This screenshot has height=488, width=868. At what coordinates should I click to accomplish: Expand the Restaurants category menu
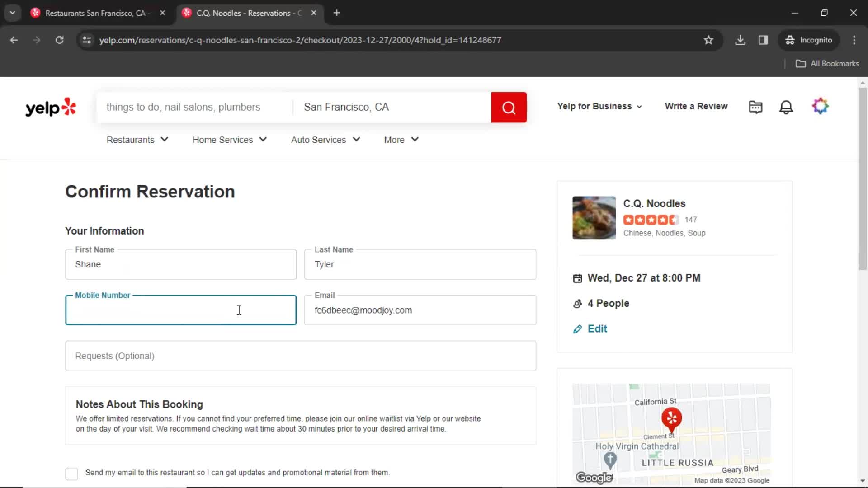[137, 140]
